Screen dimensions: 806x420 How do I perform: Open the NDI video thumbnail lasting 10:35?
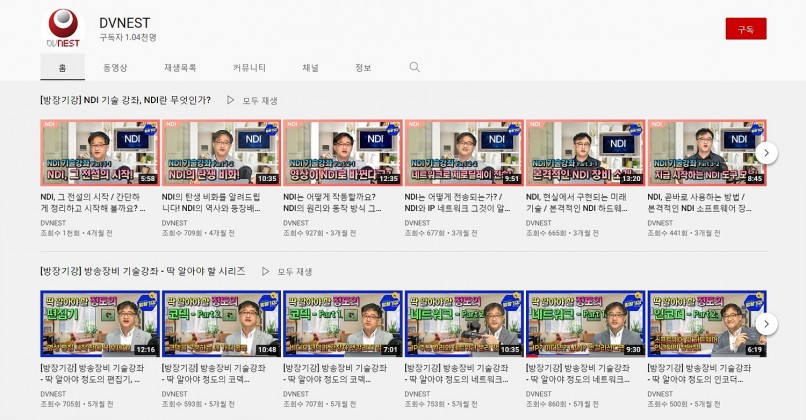coord(221,152)
